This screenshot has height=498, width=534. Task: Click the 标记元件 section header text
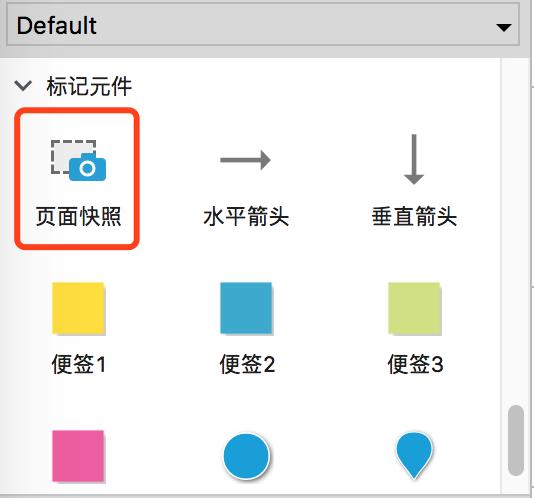coord(89,86)
